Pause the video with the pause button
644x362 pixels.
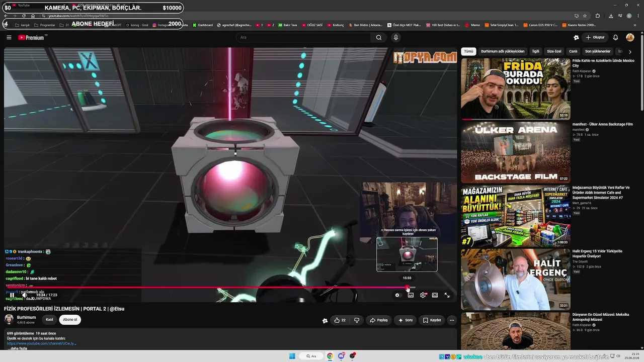12,295
